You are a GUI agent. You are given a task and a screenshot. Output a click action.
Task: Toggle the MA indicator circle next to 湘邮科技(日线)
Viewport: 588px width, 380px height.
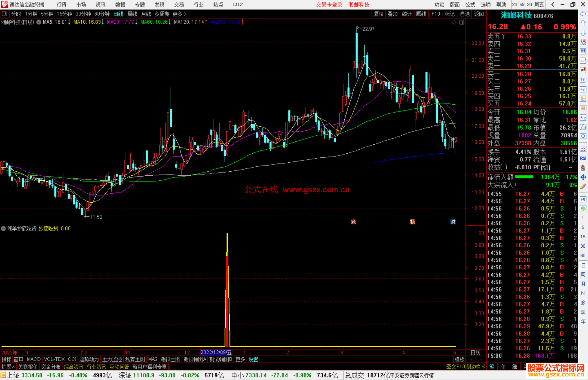pyautogui.click(x=39, y=22)
